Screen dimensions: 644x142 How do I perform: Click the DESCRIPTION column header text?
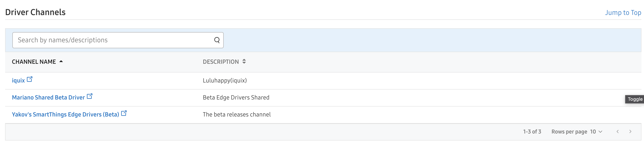tap(220, 62)
